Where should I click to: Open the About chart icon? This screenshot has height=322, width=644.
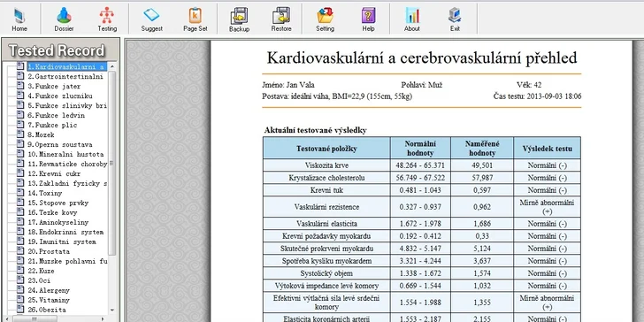point(412,19)
